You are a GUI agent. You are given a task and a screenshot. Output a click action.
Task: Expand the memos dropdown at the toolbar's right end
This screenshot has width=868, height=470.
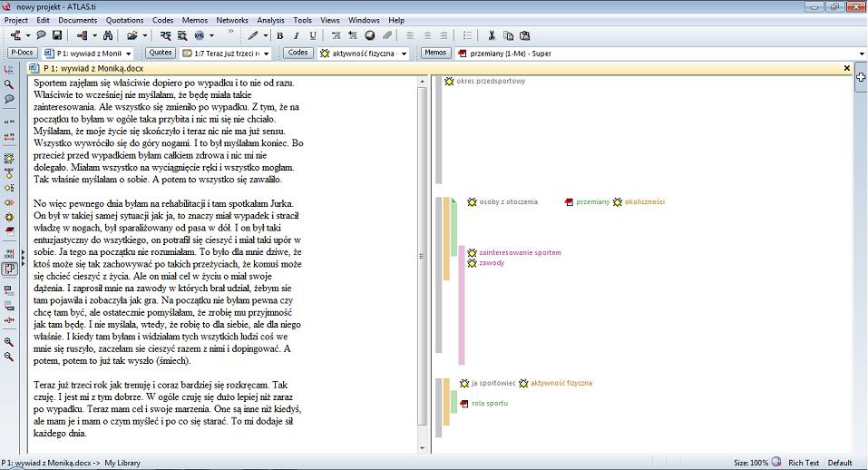pyautogui.click(x=862, y=54)
